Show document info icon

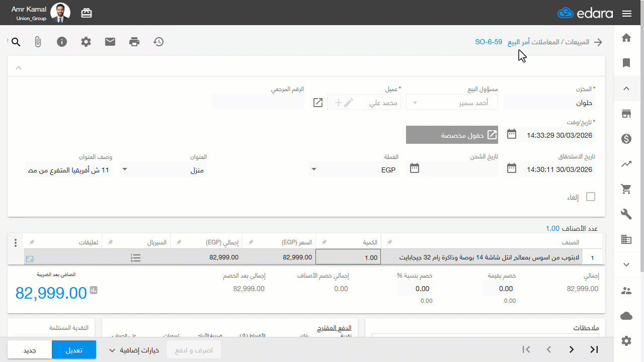62,42
